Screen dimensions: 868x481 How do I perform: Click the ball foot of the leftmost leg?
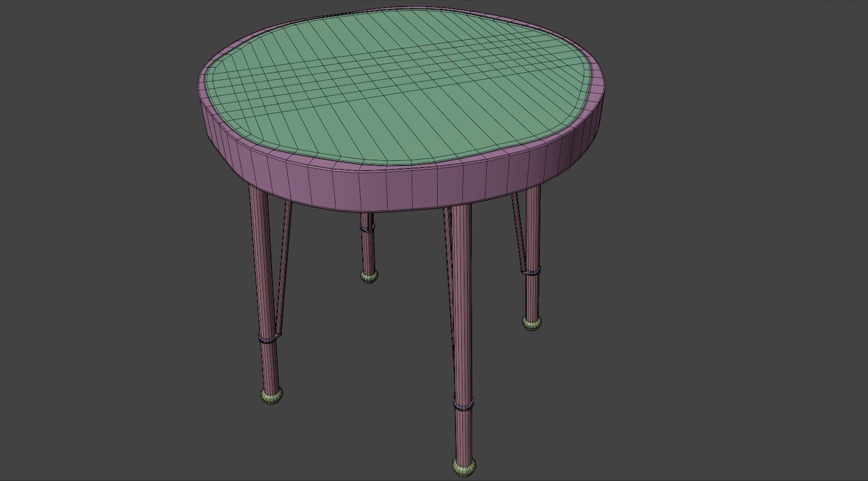point(272,397)
